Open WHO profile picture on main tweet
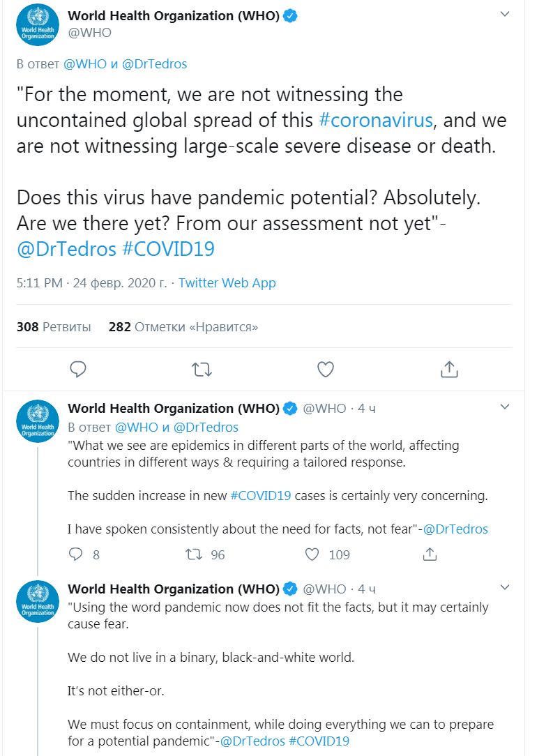Image resolution: width=553 pixels, height=756 pixels. (38, 24)
